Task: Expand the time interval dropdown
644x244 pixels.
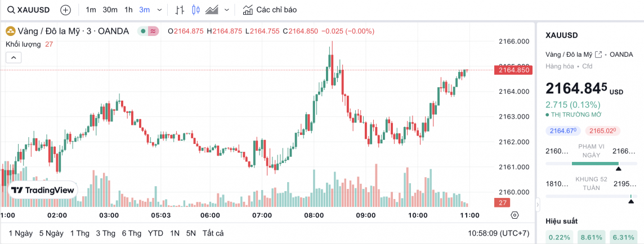Action: (x=160, y=10)
